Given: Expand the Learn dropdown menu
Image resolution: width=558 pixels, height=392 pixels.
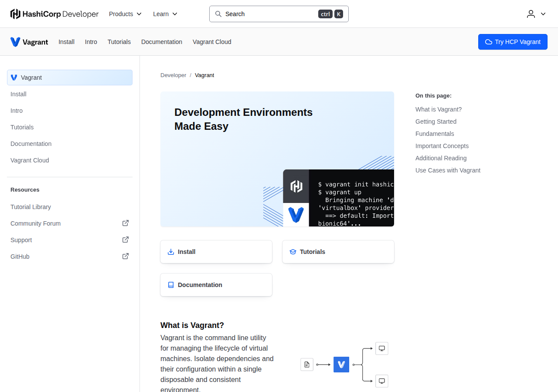Looking at the screenshot, I should tap(165, 14).
